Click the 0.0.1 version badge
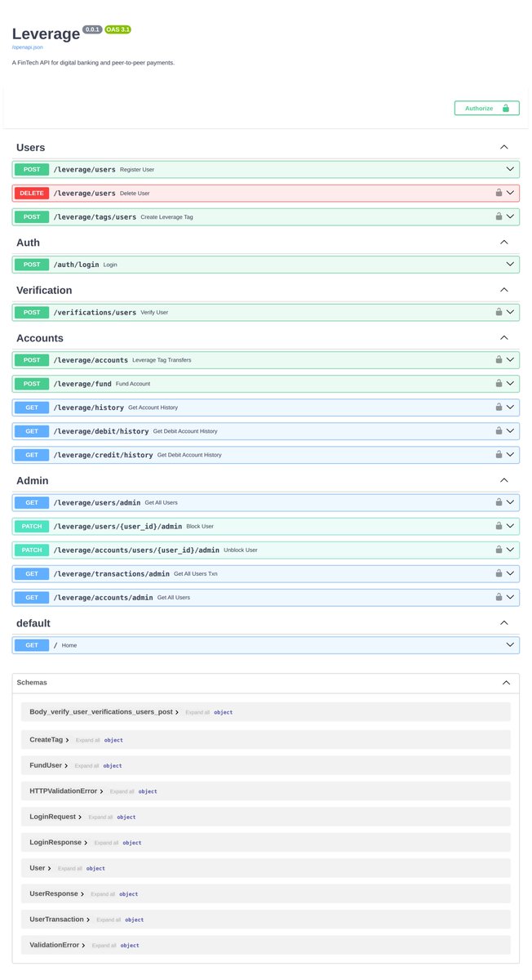 click(92, 29)
